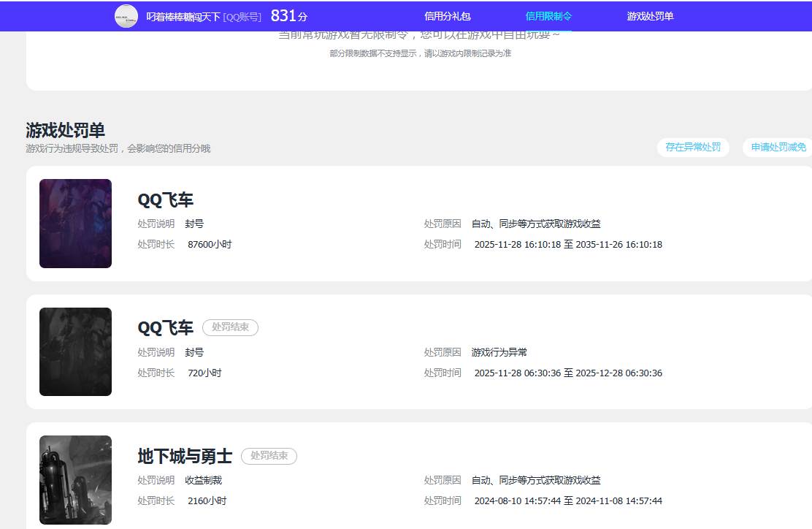Screen dimensions: 812x529
Task: Click the 地下城与勇士 game icon
Action: [75, 479]
